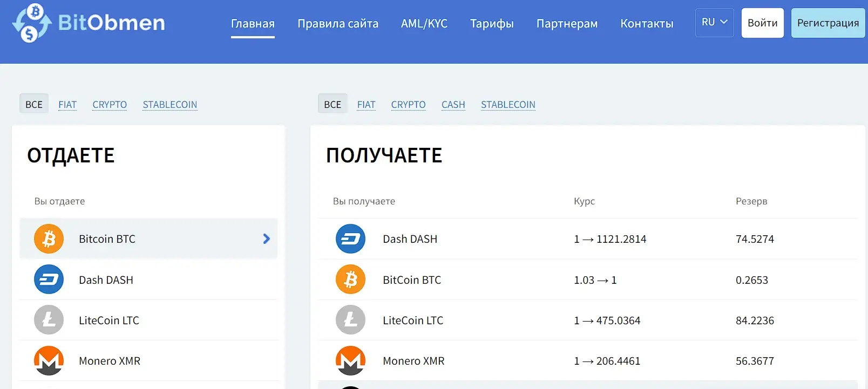
Task: Click the Monero icon in give list
Action: point(49,360)
